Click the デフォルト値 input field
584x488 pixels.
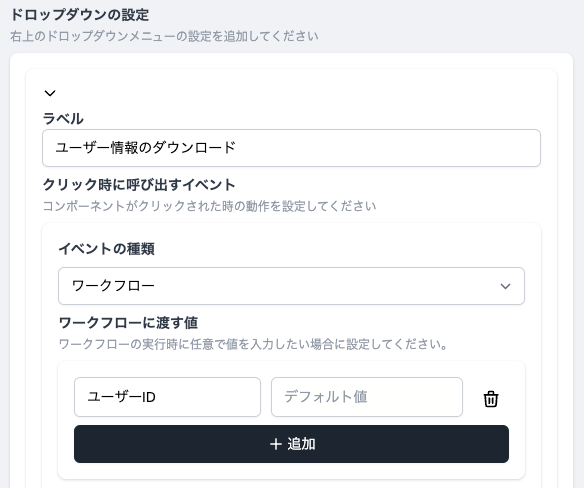click(x=366, y=397)
